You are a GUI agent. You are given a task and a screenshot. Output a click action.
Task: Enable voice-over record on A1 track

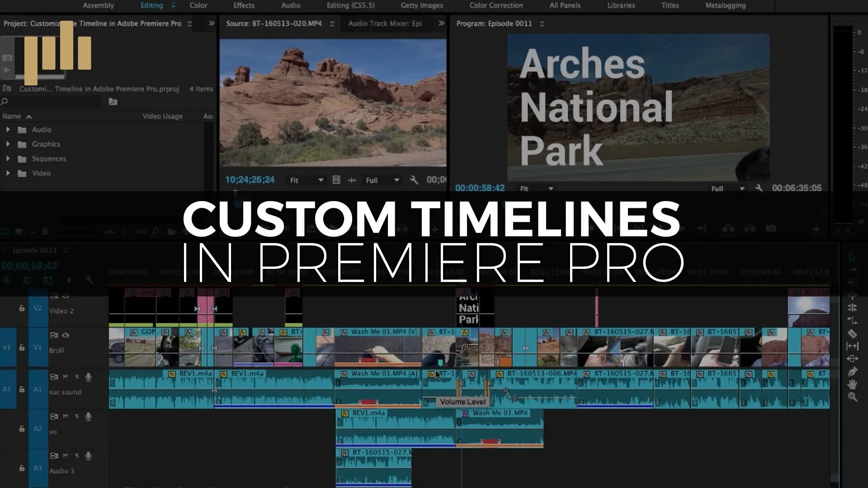pos(89,377)
